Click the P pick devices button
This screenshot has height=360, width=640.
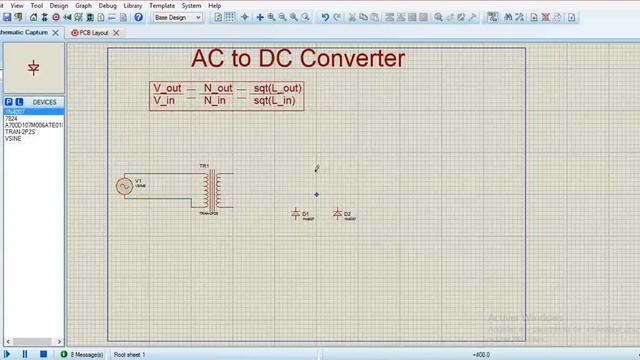pos(9,102)
